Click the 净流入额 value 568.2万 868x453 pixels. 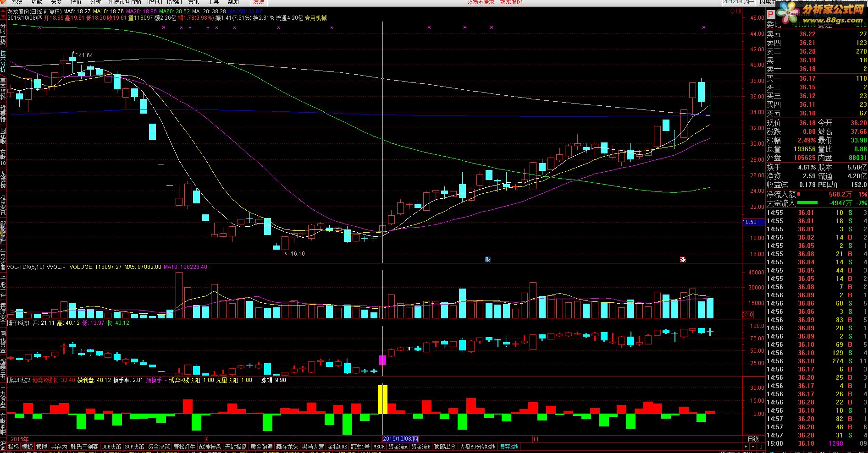(x=840, y=194)
